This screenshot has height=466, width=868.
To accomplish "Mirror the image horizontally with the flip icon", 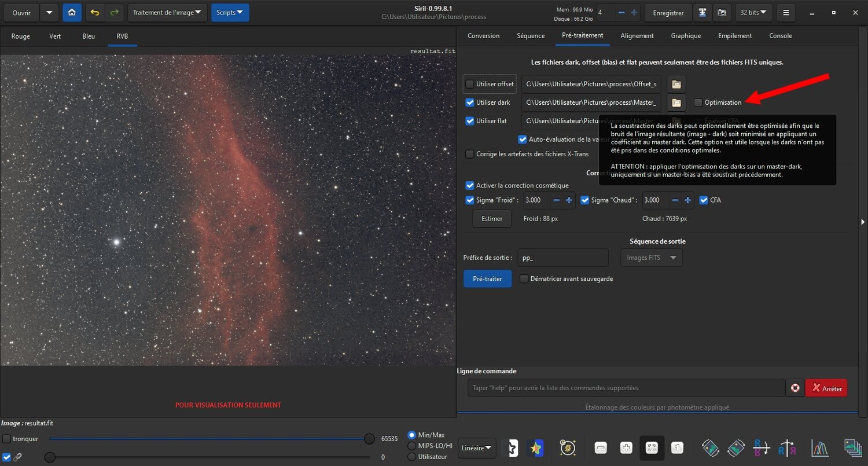I will tap(786, 447).
